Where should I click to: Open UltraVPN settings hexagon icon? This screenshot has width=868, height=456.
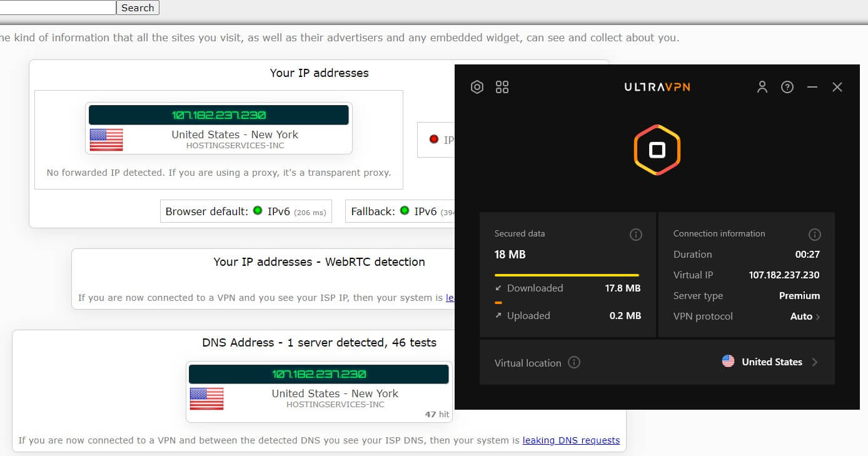click(477, 87)
